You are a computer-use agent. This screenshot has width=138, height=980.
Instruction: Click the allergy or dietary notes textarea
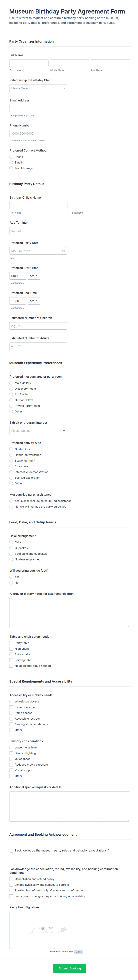pyautogui.click(x=70, y=613)
